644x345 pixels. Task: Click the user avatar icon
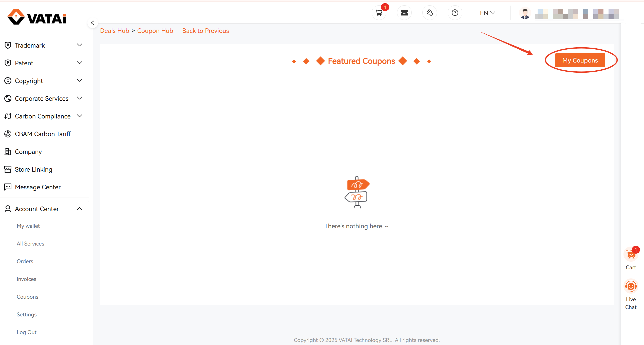click(525, 13)
